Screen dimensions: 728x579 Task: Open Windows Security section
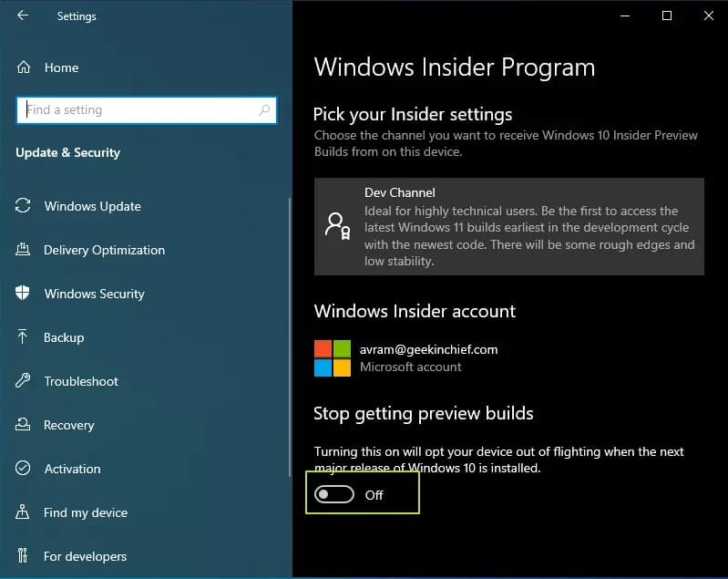click(x=94, y=294)
